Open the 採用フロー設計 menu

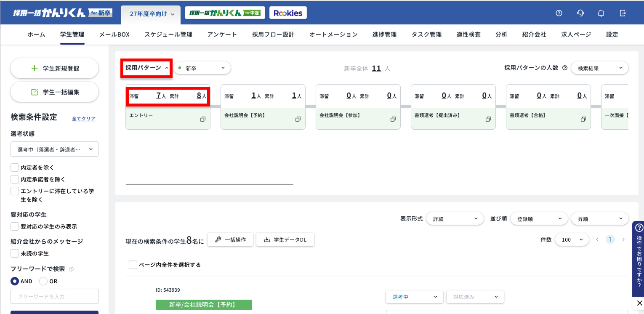(273, 35)
